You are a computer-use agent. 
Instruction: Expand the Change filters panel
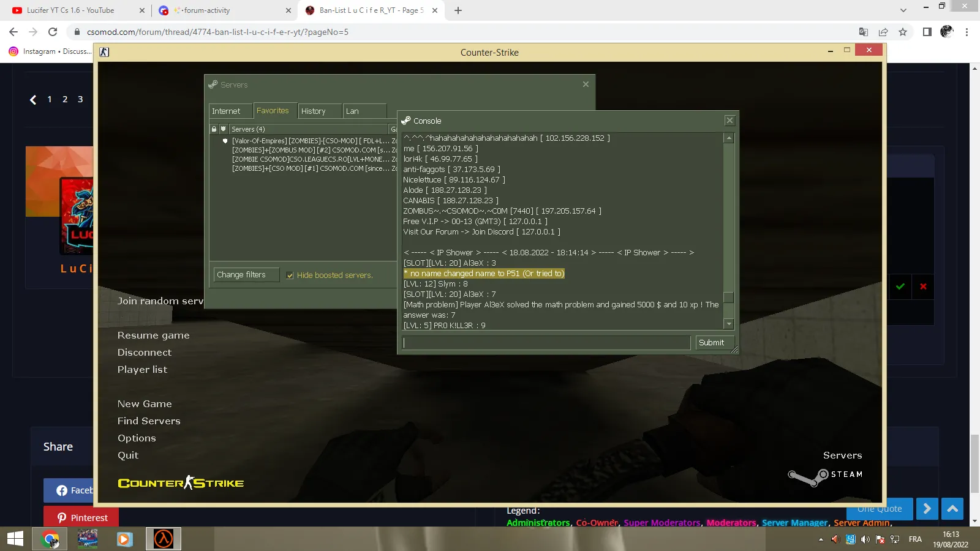click(246, 275)
